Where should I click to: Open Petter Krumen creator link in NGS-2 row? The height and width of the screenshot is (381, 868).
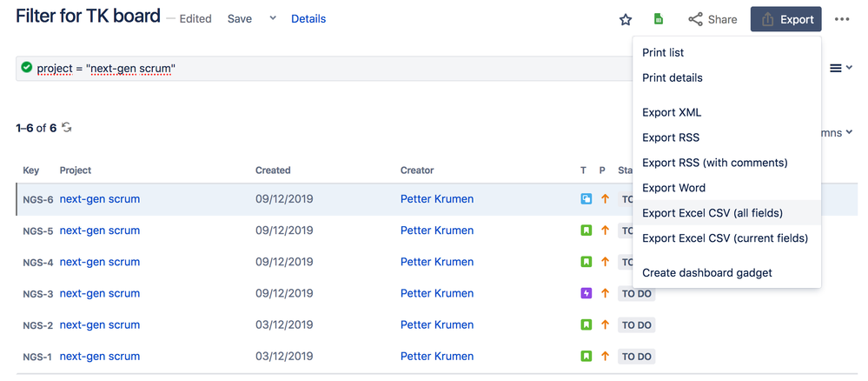(437, 324)
